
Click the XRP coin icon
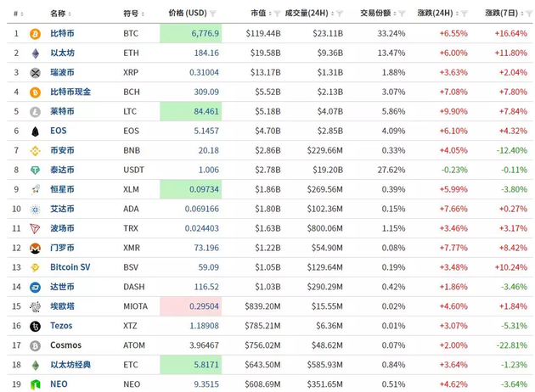35,73
